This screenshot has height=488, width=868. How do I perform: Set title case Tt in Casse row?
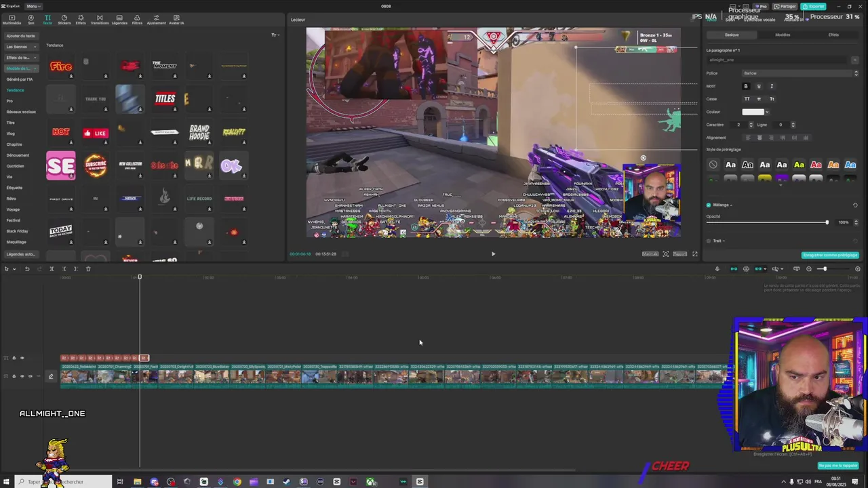(772, 99)
